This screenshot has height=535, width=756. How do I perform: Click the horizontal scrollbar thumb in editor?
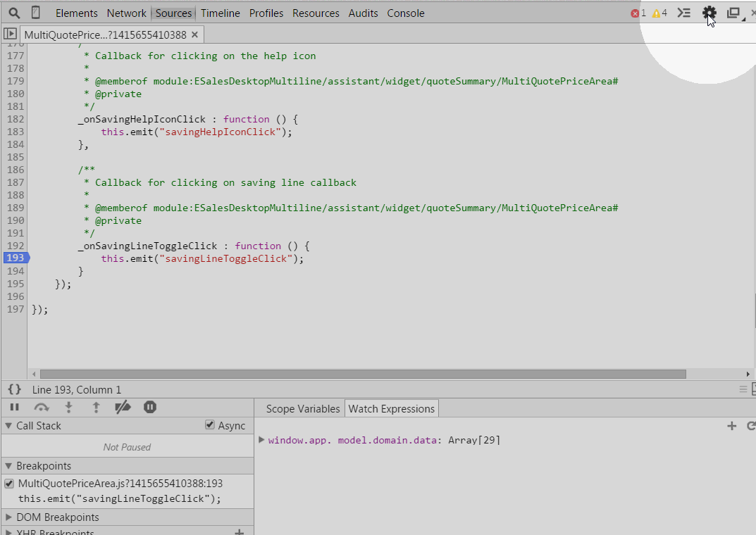point(363,374)
